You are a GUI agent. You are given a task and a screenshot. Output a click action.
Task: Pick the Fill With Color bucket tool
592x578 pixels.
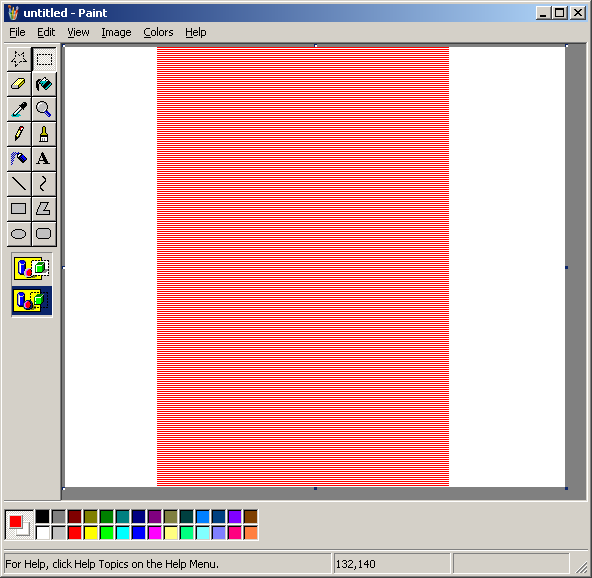coord(44,84)
